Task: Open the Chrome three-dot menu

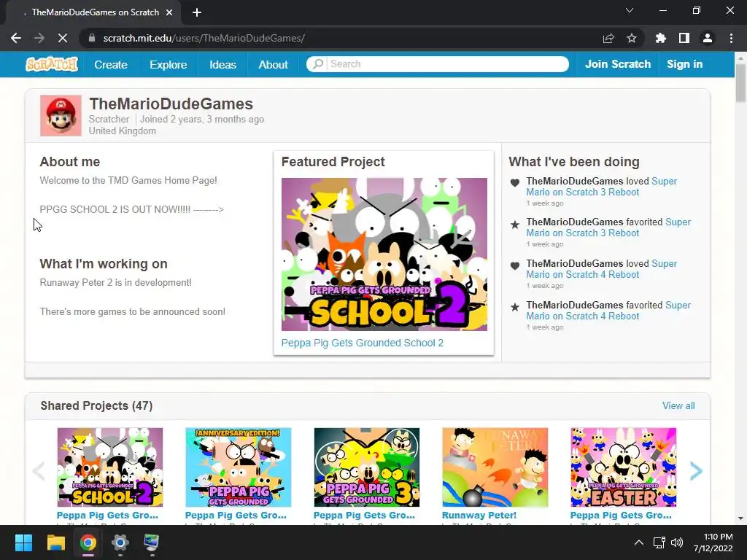Action: point(731,38)
